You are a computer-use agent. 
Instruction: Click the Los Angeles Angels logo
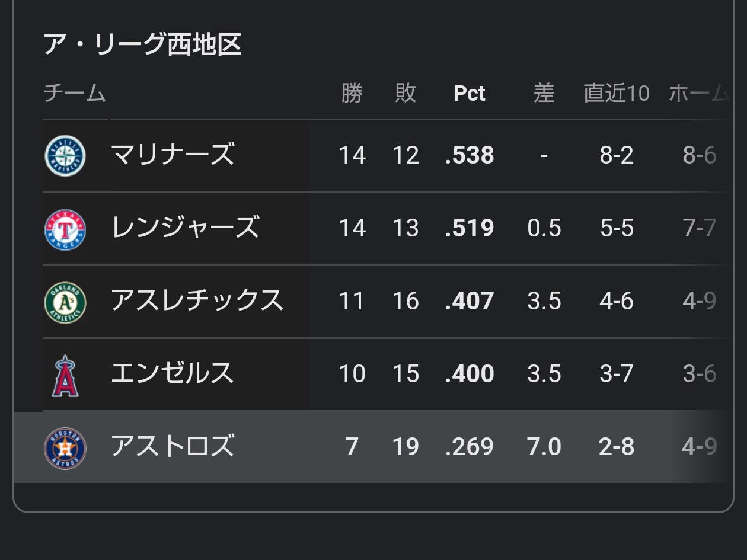pos(65,375)
